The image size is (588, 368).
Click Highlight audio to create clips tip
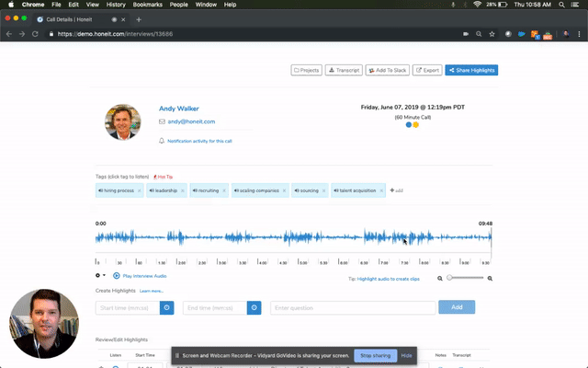click(388, 279)
